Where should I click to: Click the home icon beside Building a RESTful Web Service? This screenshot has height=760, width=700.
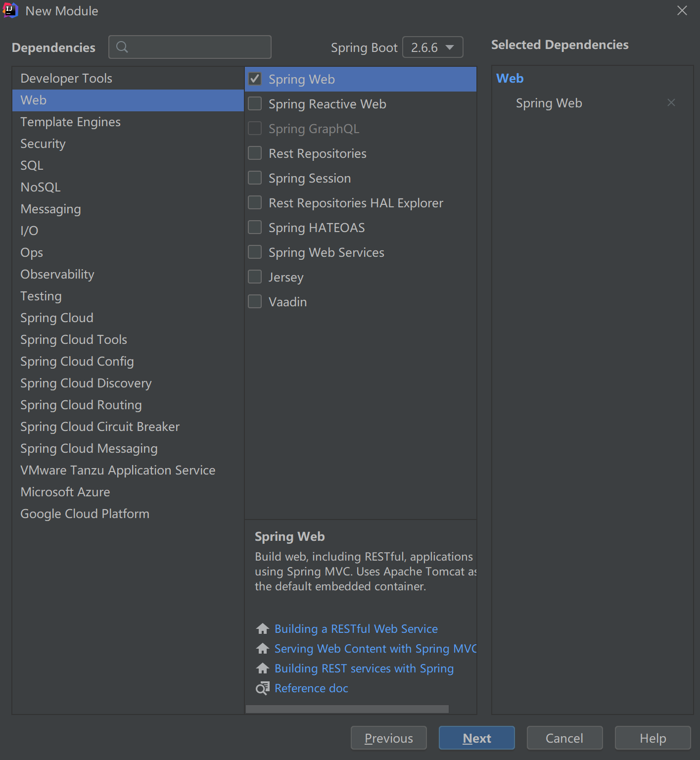click(263, 629)
